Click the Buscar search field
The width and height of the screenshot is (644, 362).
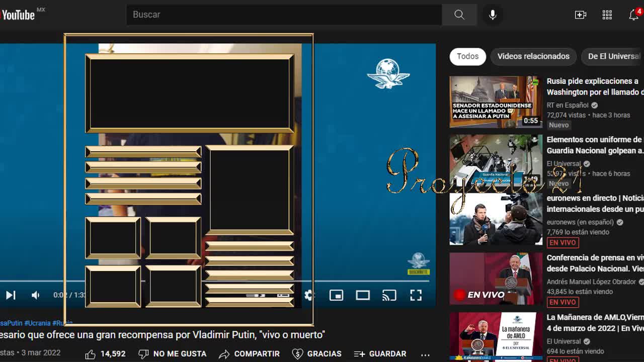(x=284, y=15)
